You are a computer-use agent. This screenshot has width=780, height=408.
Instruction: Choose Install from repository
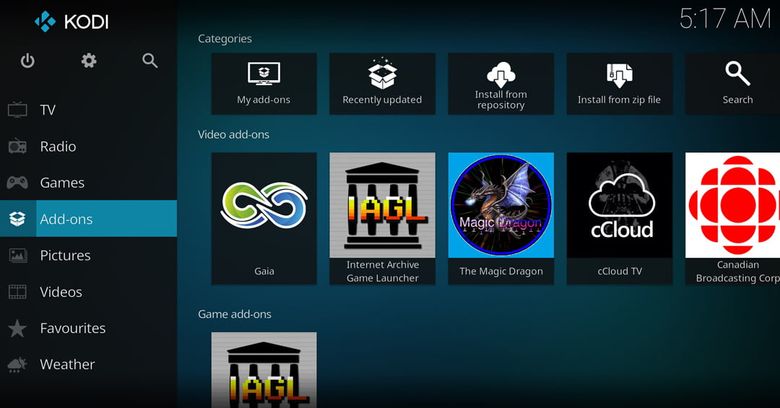click(501, 84)
